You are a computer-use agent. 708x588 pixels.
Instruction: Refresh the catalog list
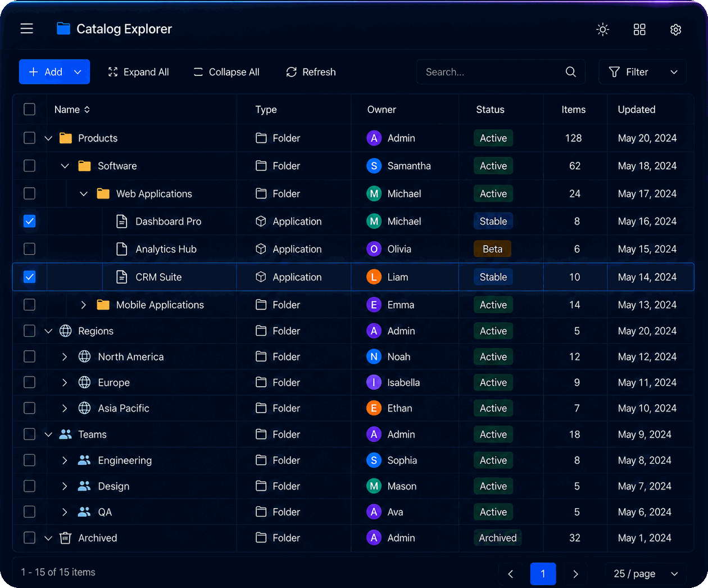coord(311,72)
